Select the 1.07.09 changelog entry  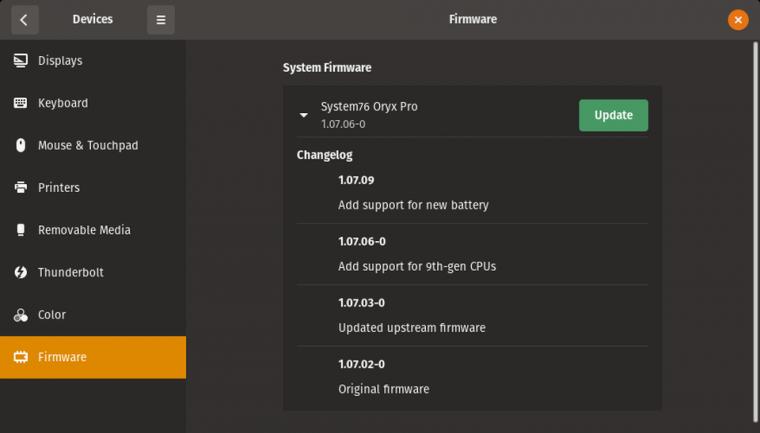click(472, 193)
